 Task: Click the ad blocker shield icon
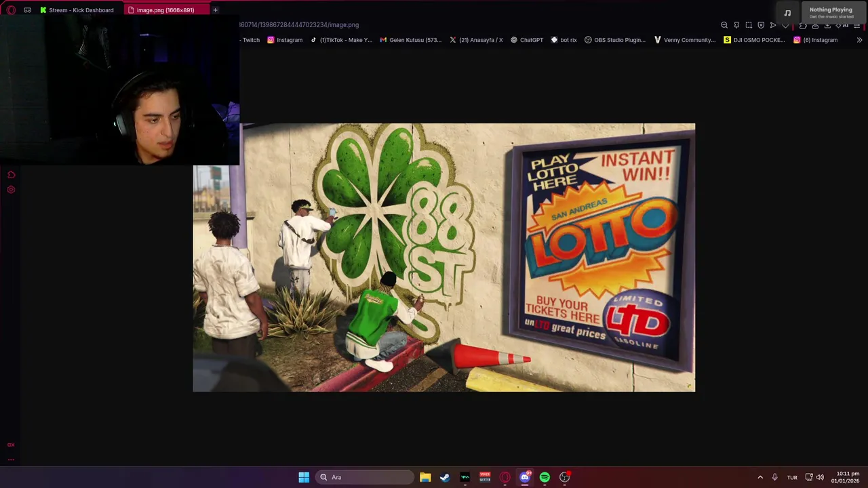(761, 25)
